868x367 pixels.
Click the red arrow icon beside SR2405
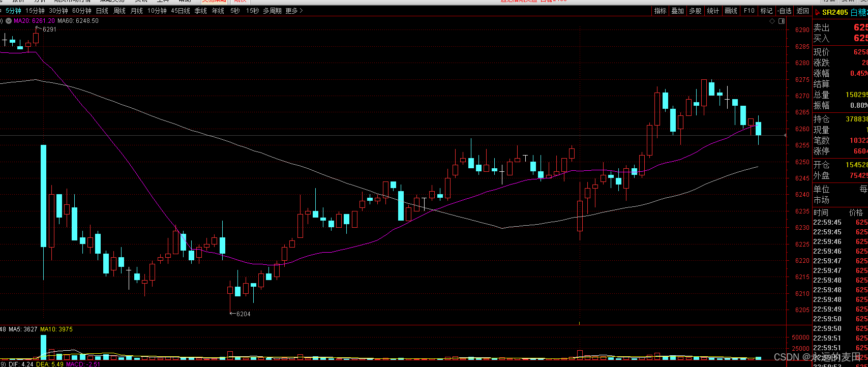pos(817,12)
